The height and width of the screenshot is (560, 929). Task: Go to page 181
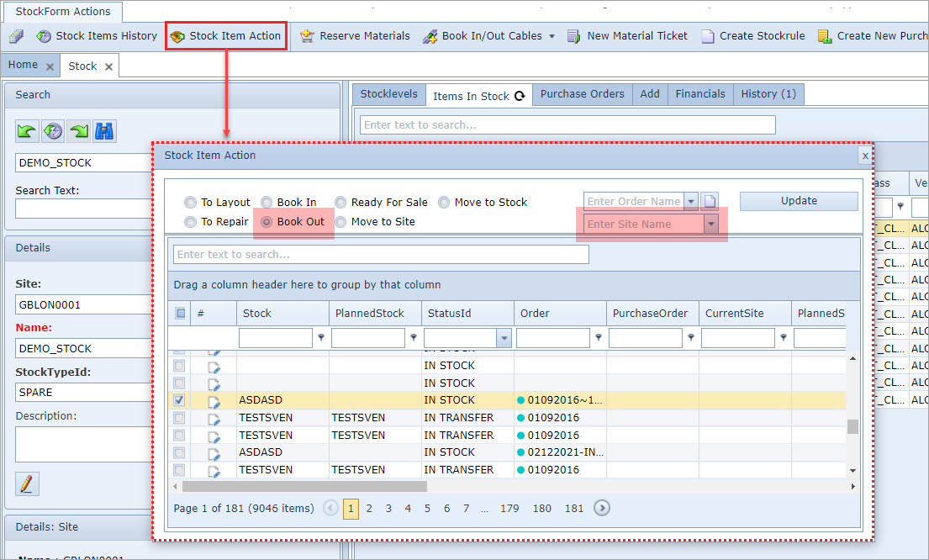click(x=573, y=509)
